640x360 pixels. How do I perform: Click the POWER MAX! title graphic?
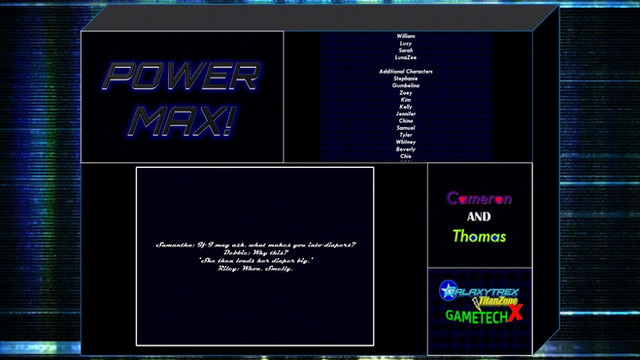[182, 98]
